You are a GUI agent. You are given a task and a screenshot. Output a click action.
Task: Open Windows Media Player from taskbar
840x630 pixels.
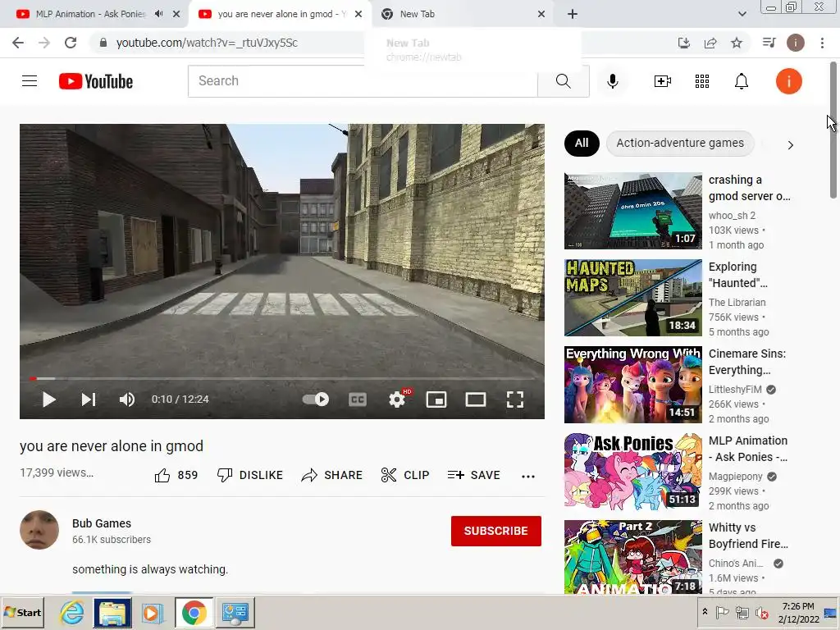[x=153, y=612]
